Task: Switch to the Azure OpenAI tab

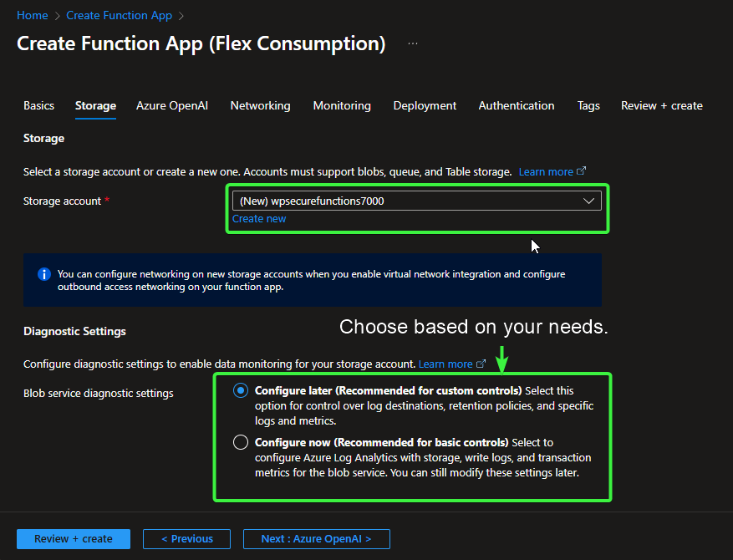Action: [x=172, y=105]
